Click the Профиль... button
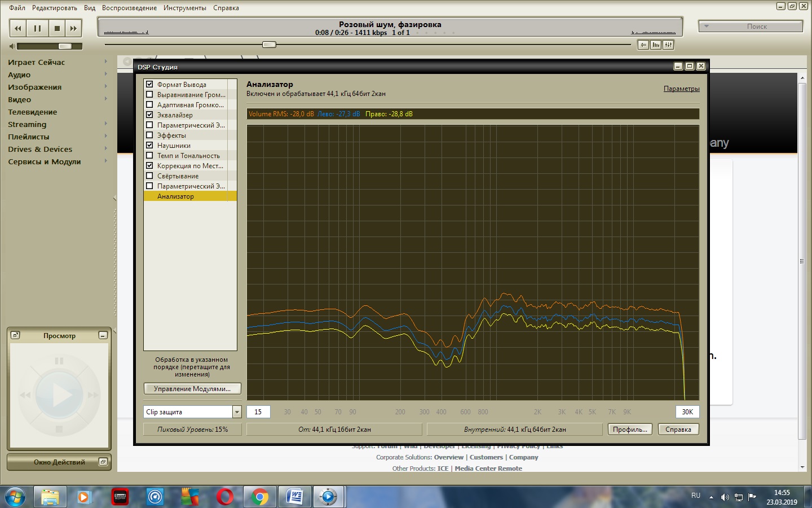The width and height of the screenshot is (812, 508). tap(630, 430)
